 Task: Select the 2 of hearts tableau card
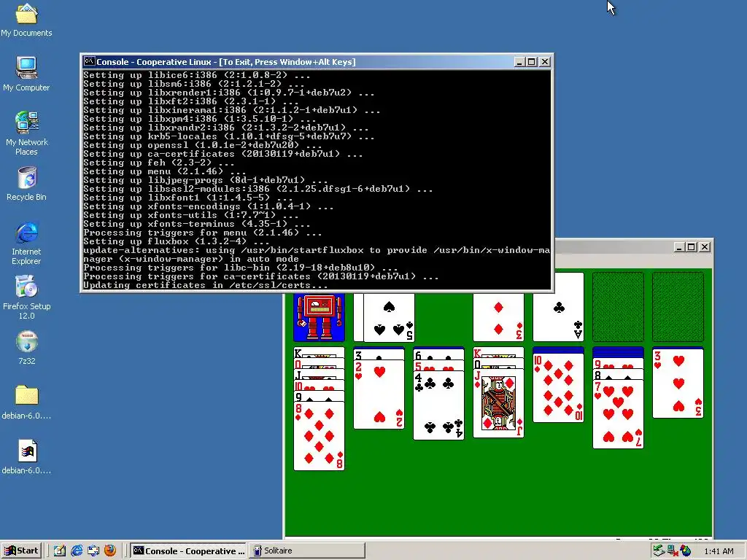[379, 394]
